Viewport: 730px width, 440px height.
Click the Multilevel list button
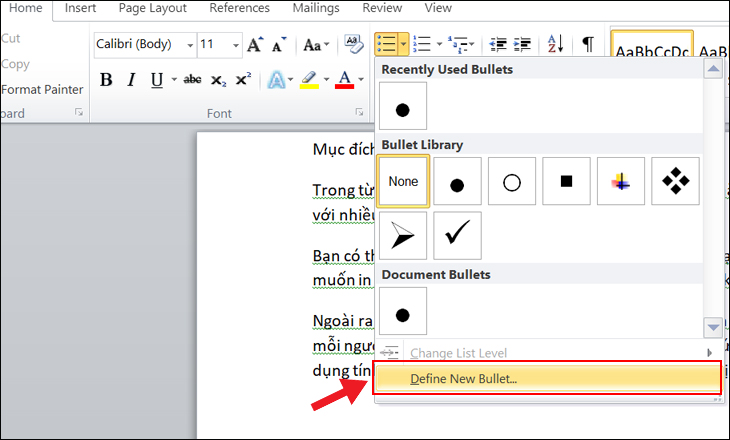point(461,44)
